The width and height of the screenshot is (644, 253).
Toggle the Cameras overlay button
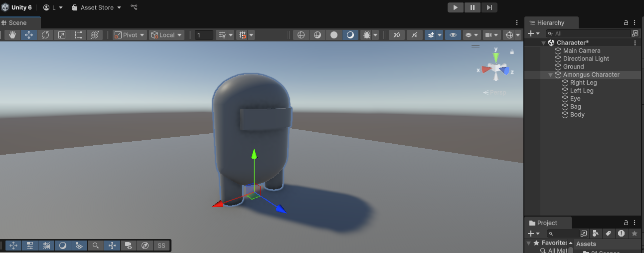pos(128,246)
